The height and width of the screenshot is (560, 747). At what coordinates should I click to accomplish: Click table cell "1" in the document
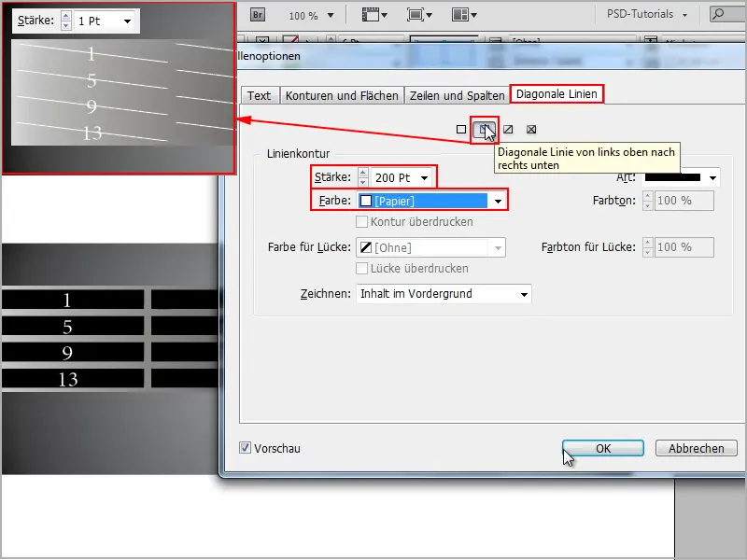[73, 300]
